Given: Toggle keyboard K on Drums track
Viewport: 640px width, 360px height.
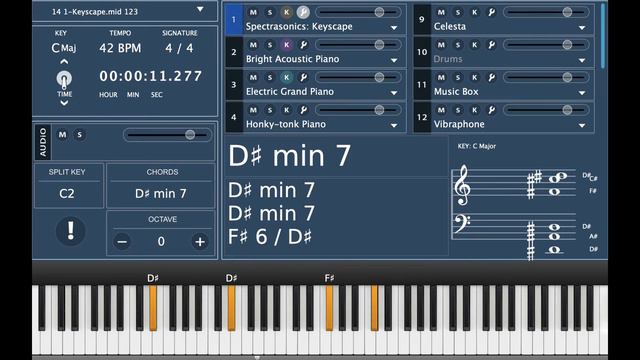Looking at the screenshot, I should click(x=474, y=45).
